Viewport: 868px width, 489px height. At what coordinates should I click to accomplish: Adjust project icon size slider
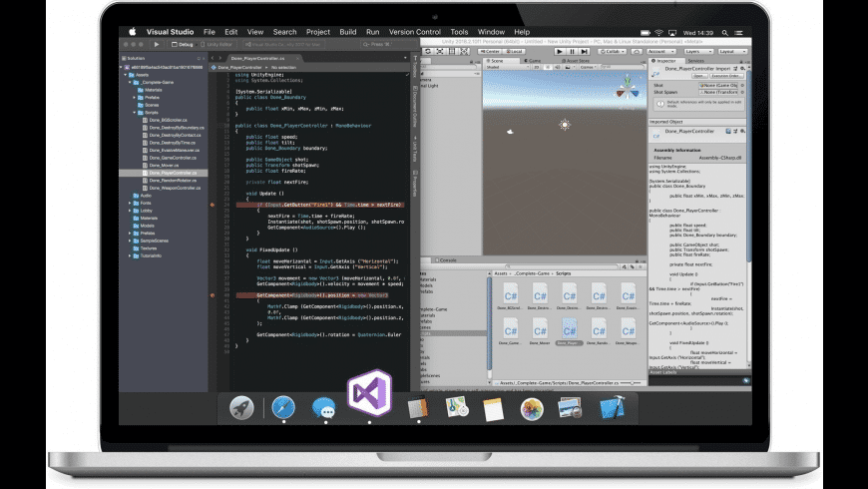pyautogui.click(x=631, y=382)
